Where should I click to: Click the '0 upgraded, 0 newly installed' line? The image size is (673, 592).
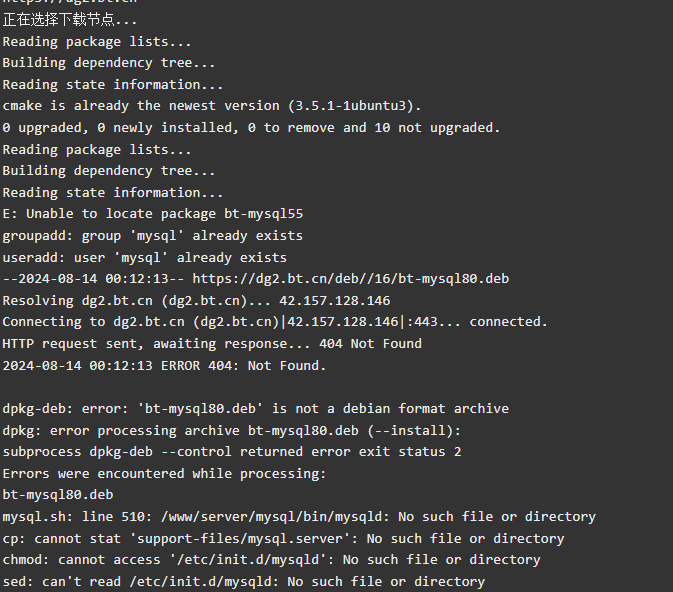pyautogui.click(x=252, y=128)
